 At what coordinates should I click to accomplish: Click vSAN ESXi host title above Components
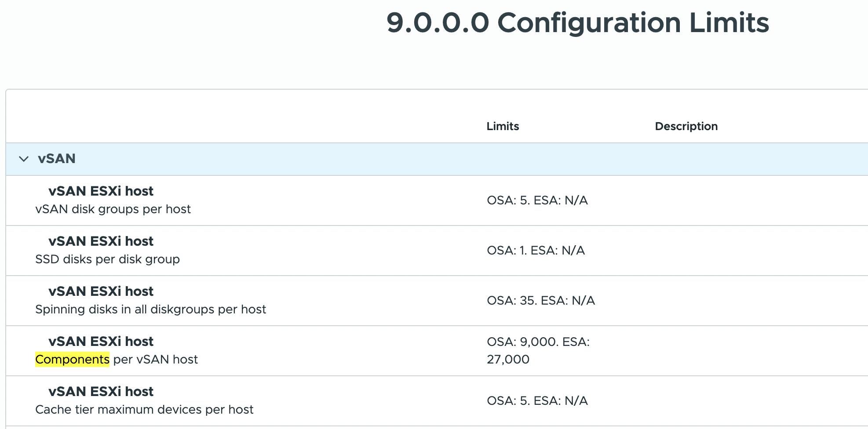101,342
